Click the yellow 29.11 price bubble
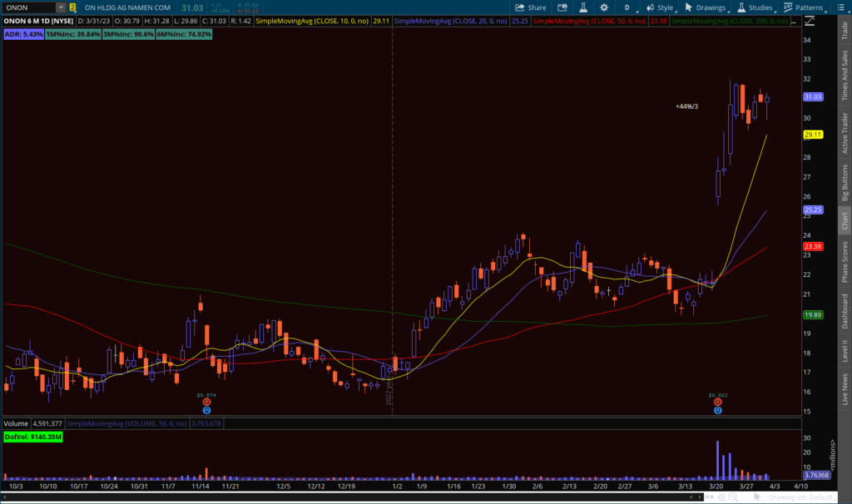Screen dimensions: 852x504 point(813,135)
